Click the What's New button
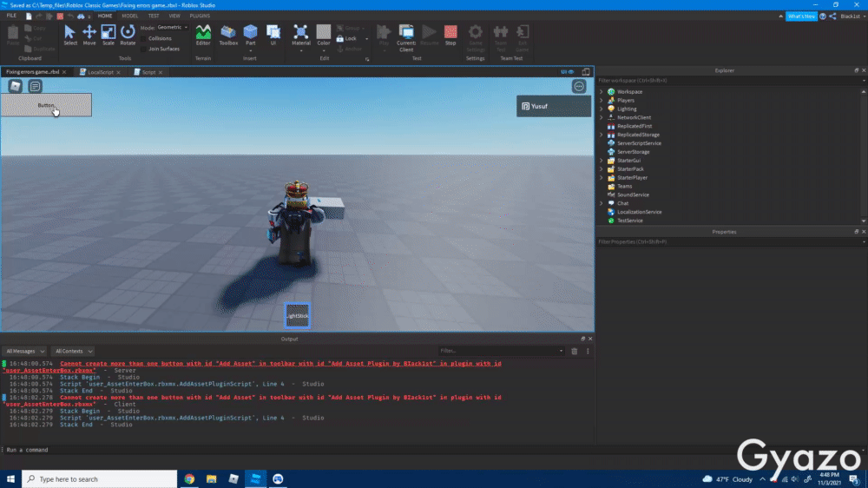The width and height of the screenshot is (868, 488). (x=801, y=16)
